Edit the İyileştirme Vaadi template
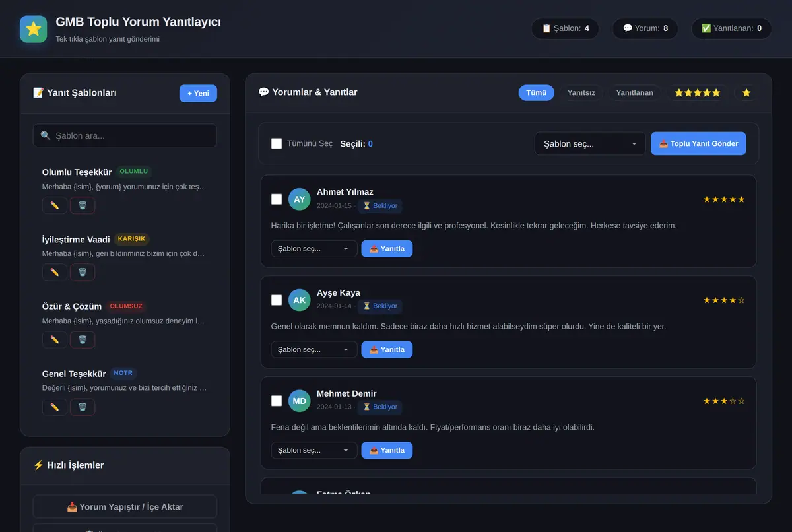Viewport: 792px width, 532px height. point(55,272)
